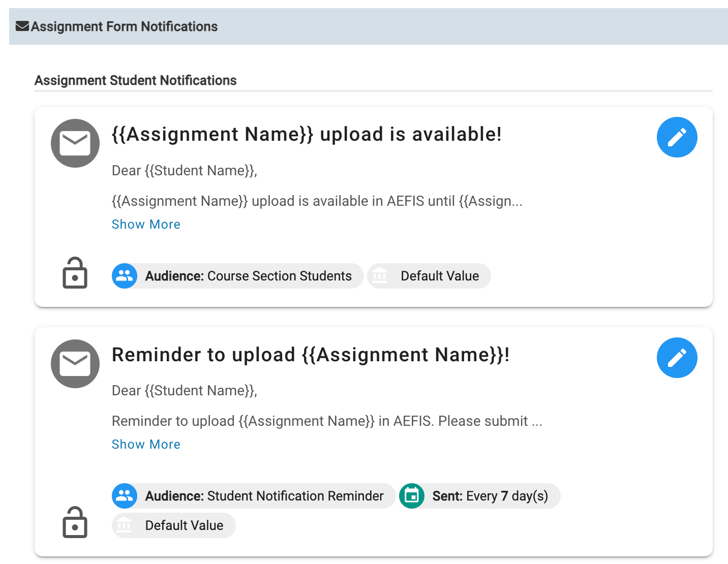This screenshot has height=564, width=728.
Task: Click people icon for Student Notification Reminder
Action: point(125,496)
